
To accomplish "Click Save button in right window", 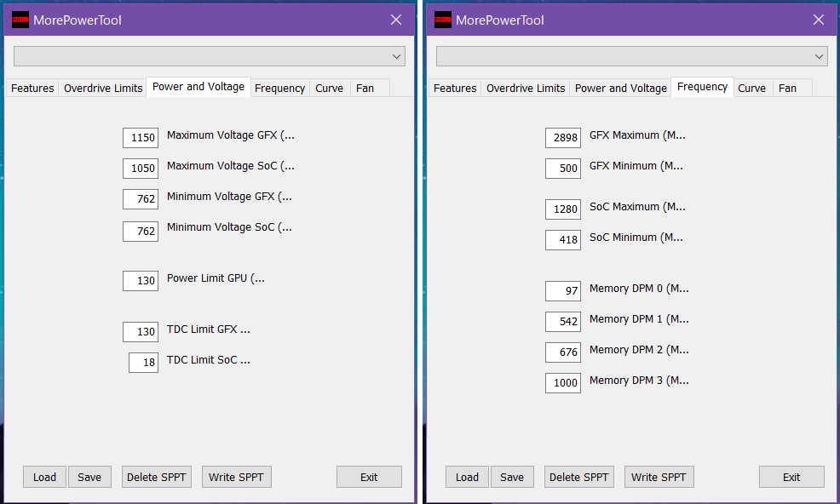I will click(x=512, y=477).
